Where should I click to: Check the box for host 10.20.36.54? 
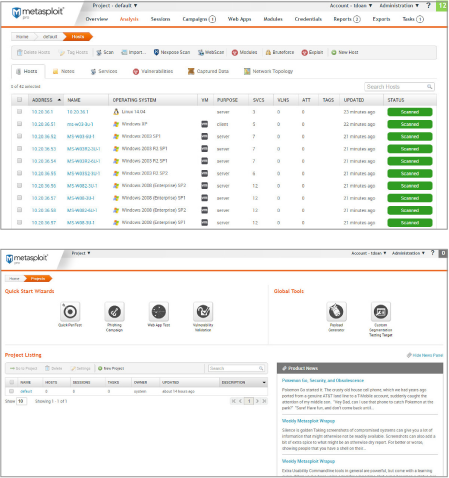(19, 161)
